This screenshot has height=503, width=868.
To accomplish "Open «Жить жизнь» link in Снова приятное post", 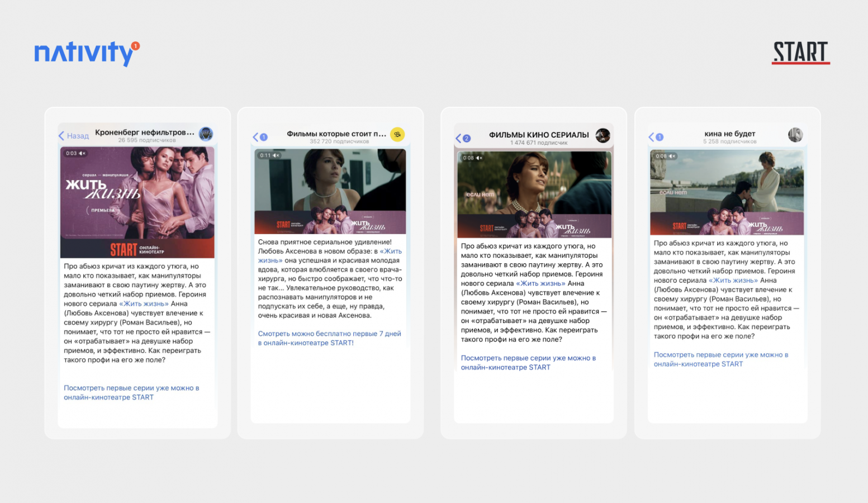I will click(330, 255).
